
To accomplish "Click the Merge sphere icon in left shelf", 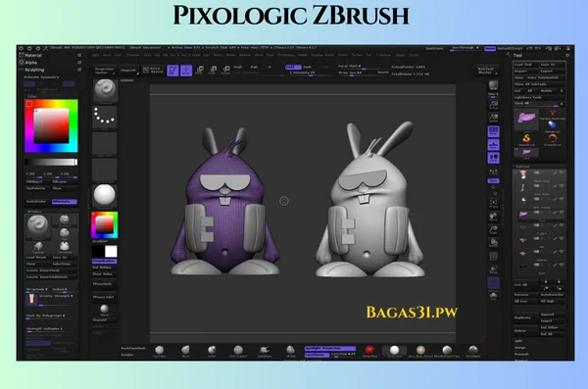I will tap(104, 311).
